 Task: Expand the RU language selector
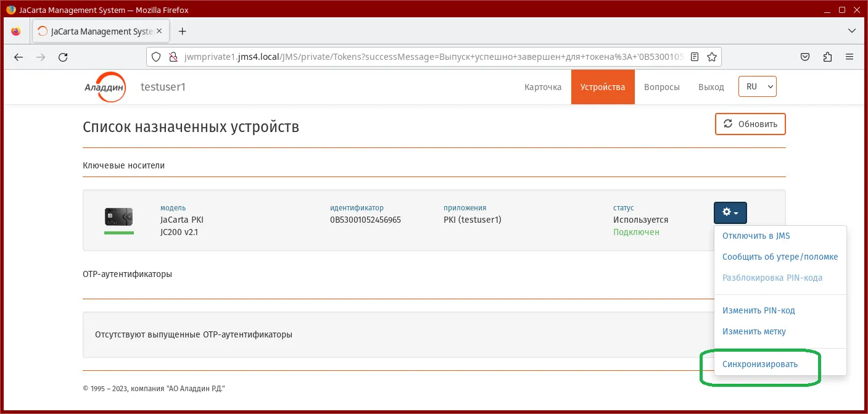click(x=758, y=87)
